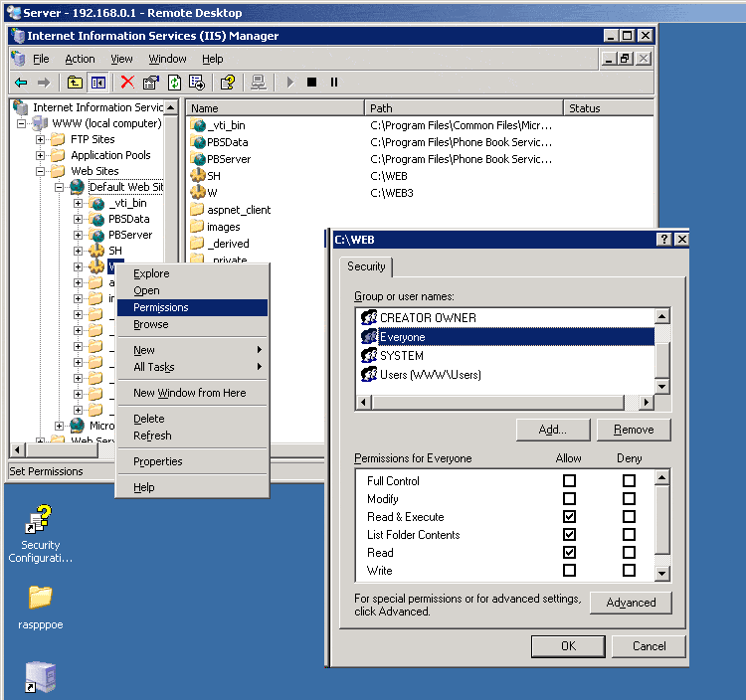Open raspppoe desktop folder
This screenshot has height=700, width=746.
[40, 608]
